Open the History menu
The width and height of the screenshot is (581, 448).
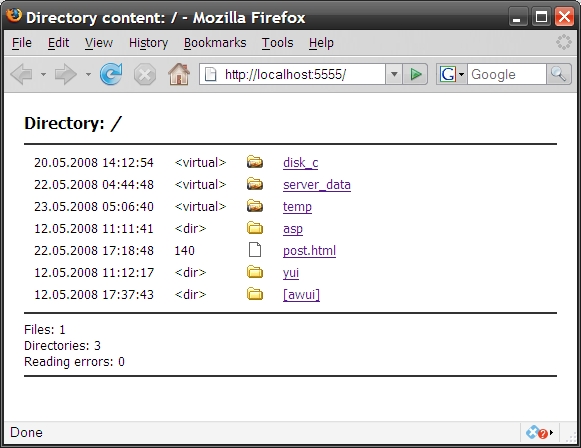(x=148, y=43)
